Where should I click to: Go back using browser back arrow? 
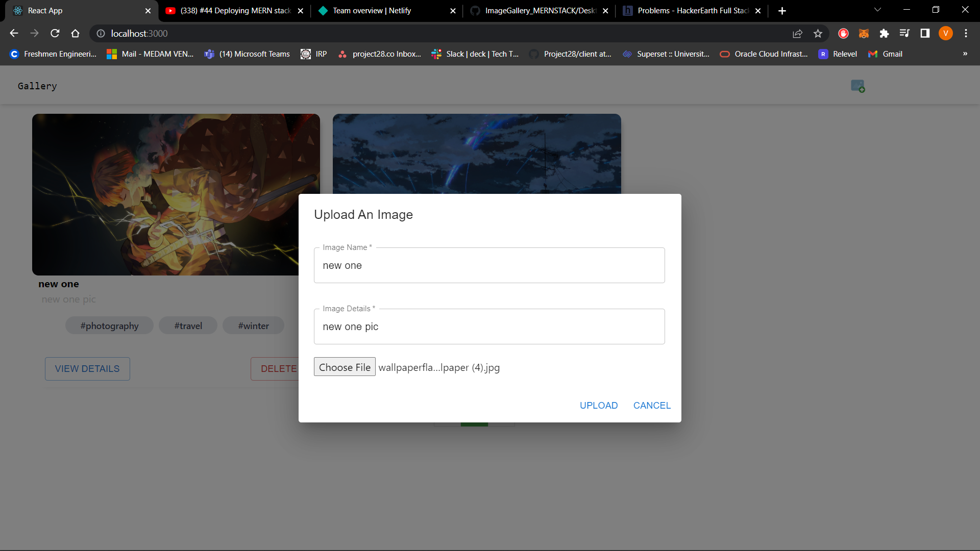coord(14,33)
